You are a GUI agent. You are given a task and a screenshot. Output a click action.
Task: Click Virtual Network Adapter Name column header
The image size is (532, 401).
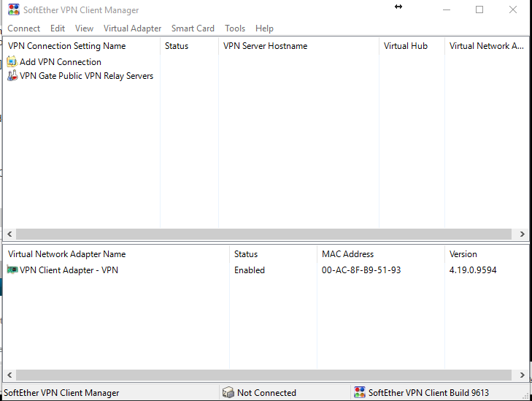(116, 254)
